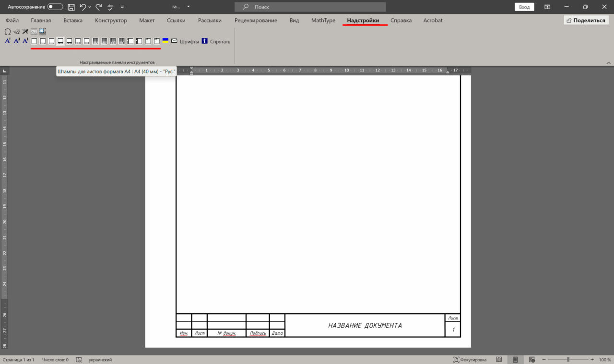Screen dimensions: 614x364
Task: Switch to the Рассылки tab
Action: click(210, 21)
